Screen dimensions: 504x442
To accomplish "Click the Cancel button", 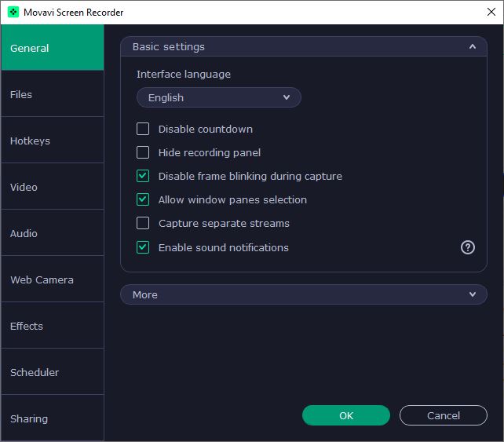I will [x=444, y=415].
